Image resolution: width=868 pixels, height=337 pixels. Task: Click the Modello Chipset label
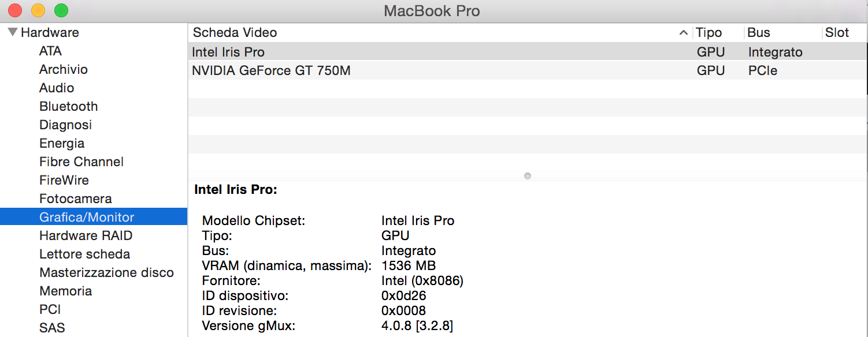pos(254,220)
